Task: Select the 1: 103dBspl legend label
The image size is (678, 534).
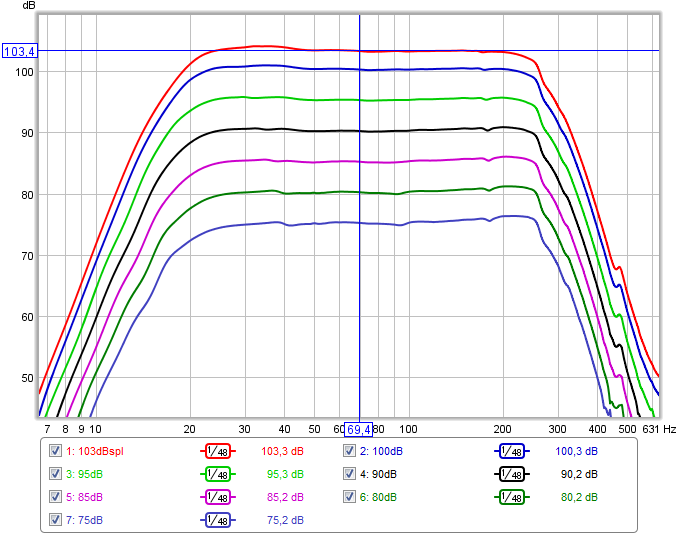Action: tap(95, 451)
